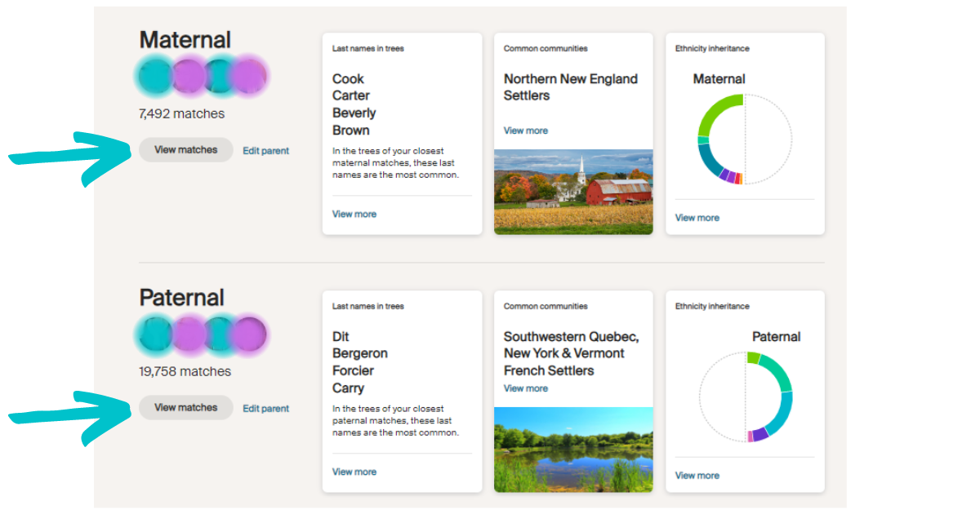The image size is (980, 514).
Task: Click the surname Dit
Action: tap(341, 337)
